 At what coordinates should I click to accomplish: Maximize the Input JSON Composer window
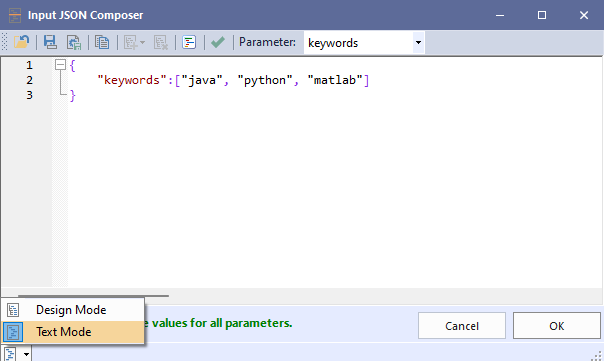click(542, 15)
